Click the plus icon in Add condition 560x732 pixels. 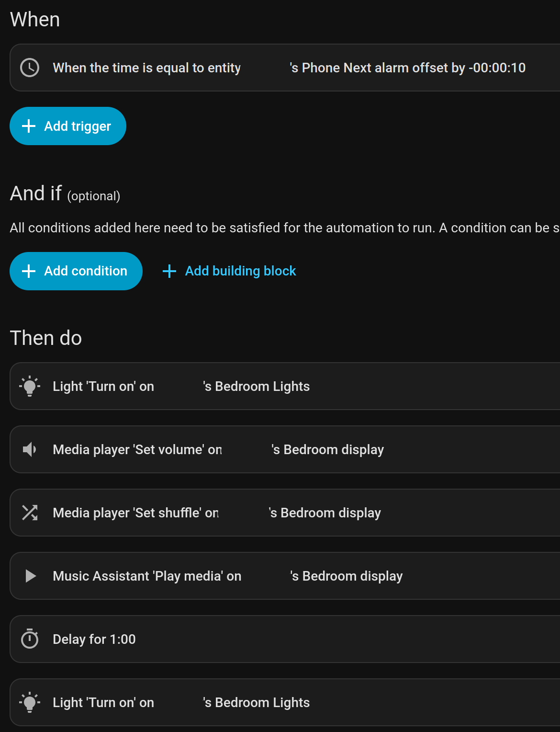click(29, 271)
